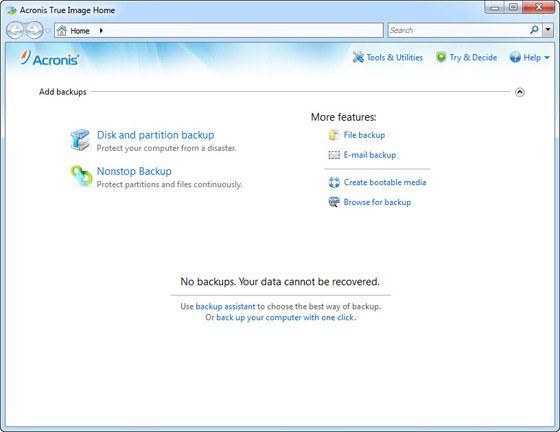Collapse the Add backups section
Image resolution: width=560 pixels, height=432 pixels.
tap(520, 92)
